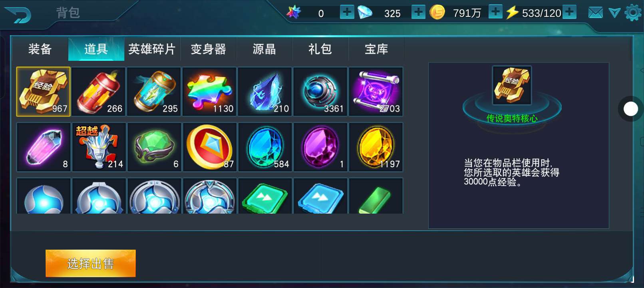Select the rainbow puzzle piece item
644x288 pixels.
coord(209,92)
